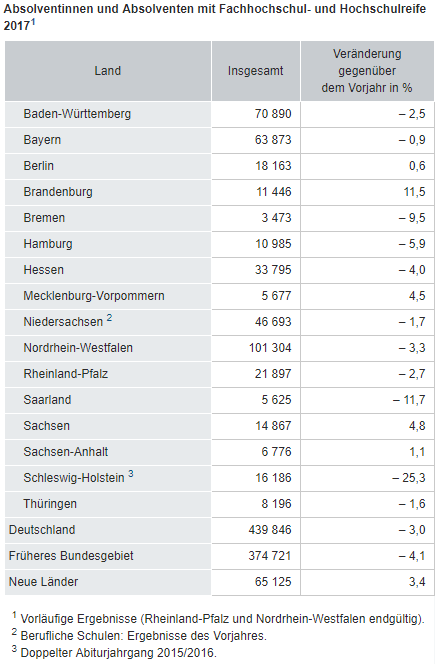Click the Mecklenburg-Vorpommern row label
This screenshot has width=438, height=664.
click(94, 296)
